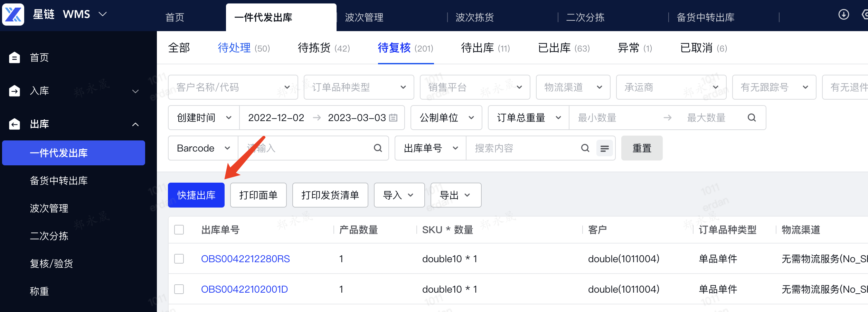This screenshot has width=868, height=312.
Task: Open order link OBS00422102001D
Action: (244, 289)
